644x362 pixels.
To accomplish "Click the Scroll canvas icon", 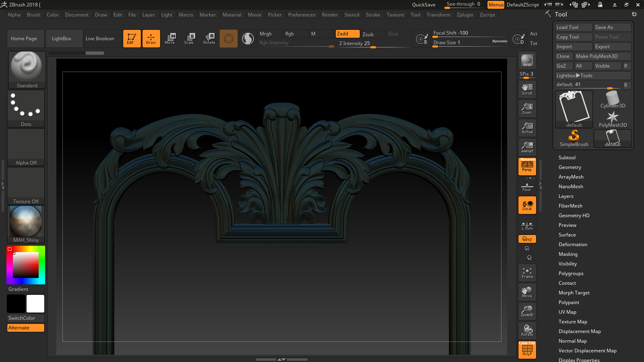I will click(x=527, y=89).
